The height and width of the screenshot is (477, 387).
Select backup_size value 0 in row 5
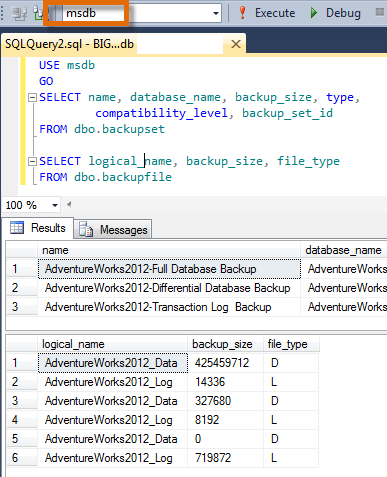(x=226, y=439)
